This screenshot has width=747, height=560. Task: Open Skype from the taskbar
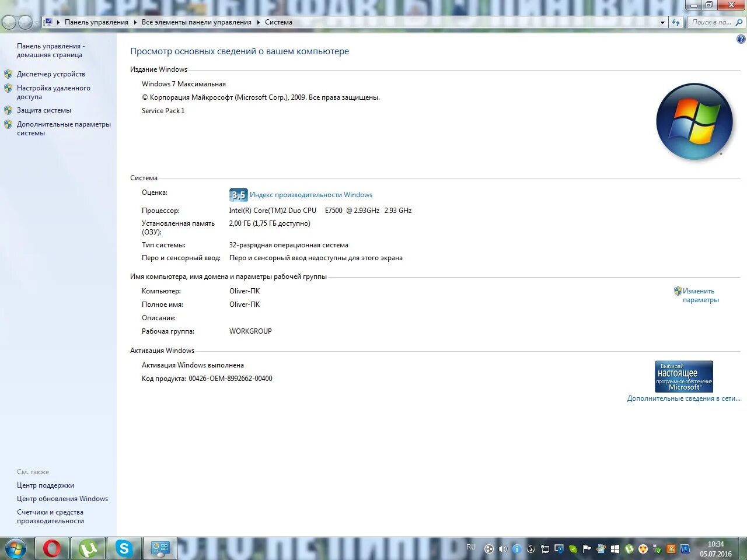pyautogui.click(x=124, y=549)
